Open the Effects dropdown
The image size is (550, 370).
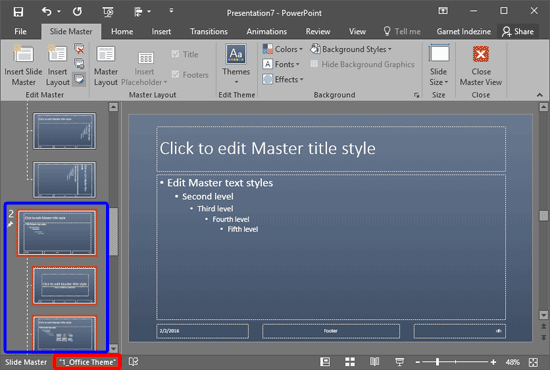[282, 80]
